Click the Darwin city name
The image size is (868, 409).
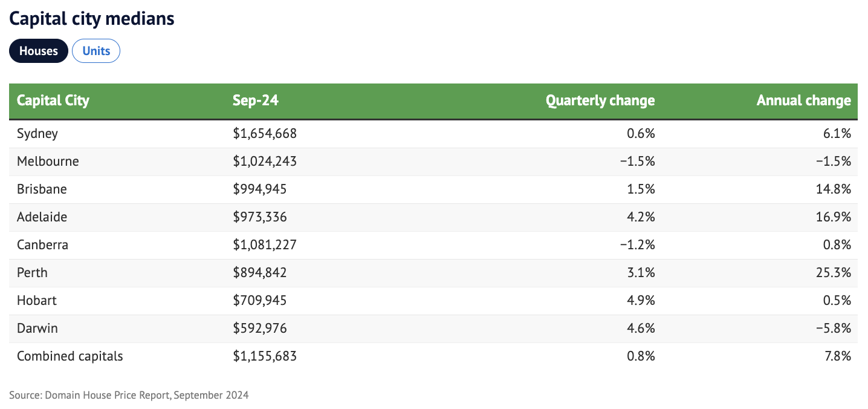coord(37,329)
